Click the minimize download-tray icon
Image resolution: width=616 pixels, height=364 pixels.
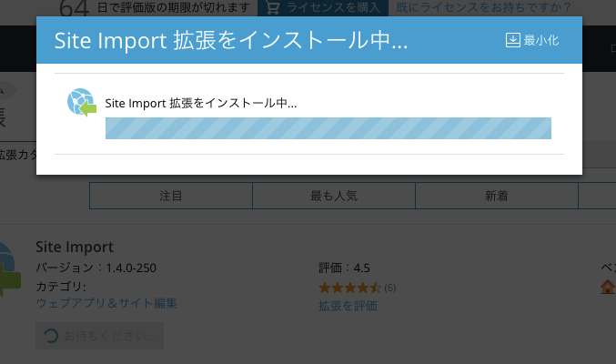(x=512, y=40)
